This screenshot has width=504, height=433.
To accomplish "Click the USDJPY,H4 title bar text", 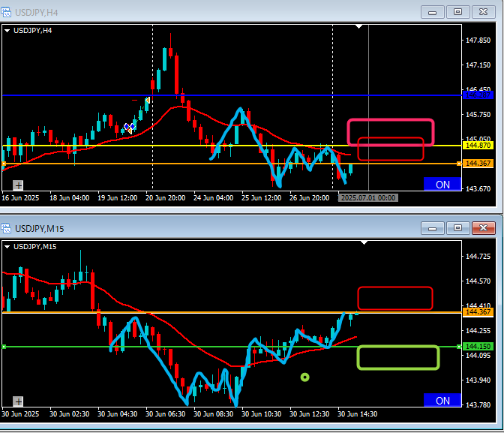I will (36, 13).
